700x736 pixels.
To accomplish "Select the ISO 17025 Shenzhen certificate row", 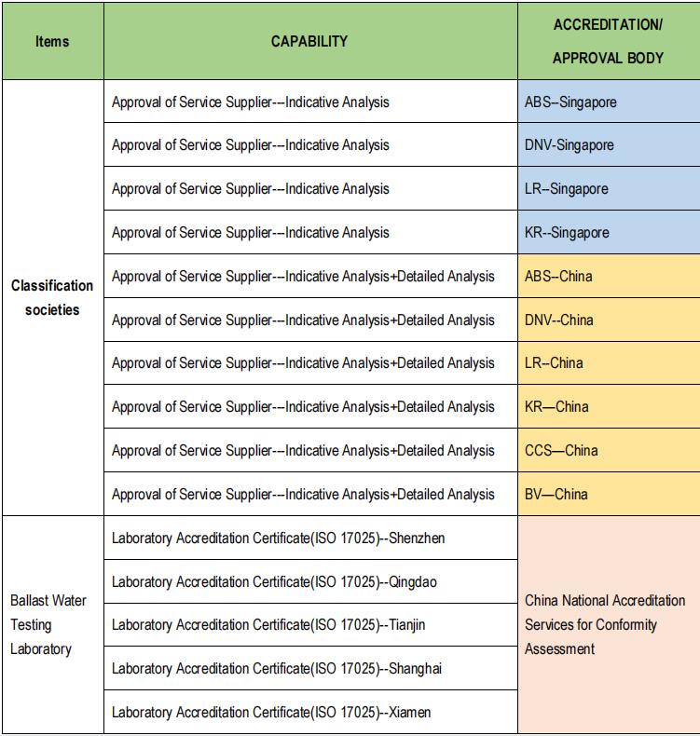I will coord(310,538).
